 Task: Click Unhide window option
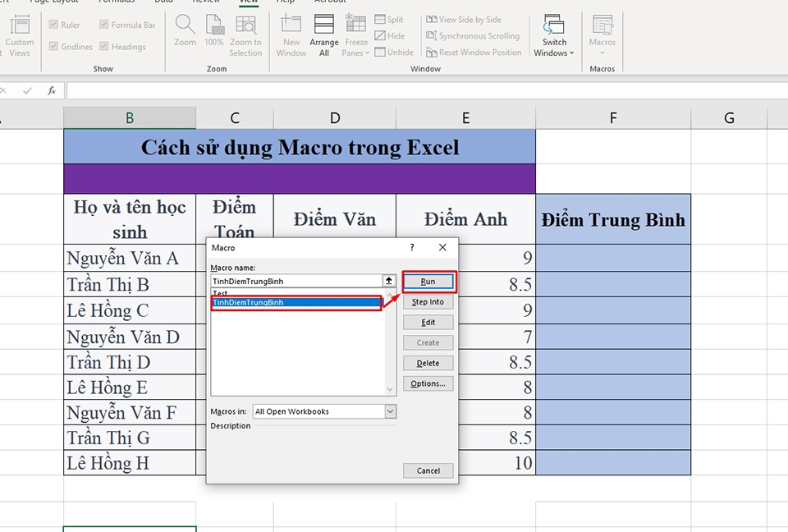[394, 52]
